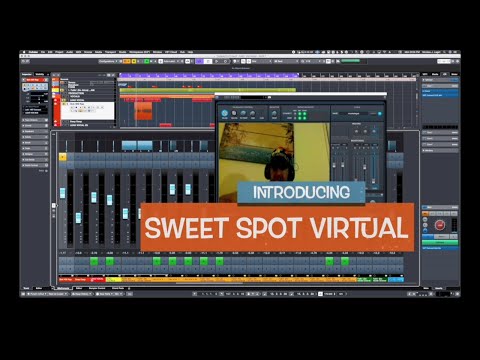Select the highlighted white track in track list
Image resolution: width=480 pixels, height=360 pixels.
[88, 110]
